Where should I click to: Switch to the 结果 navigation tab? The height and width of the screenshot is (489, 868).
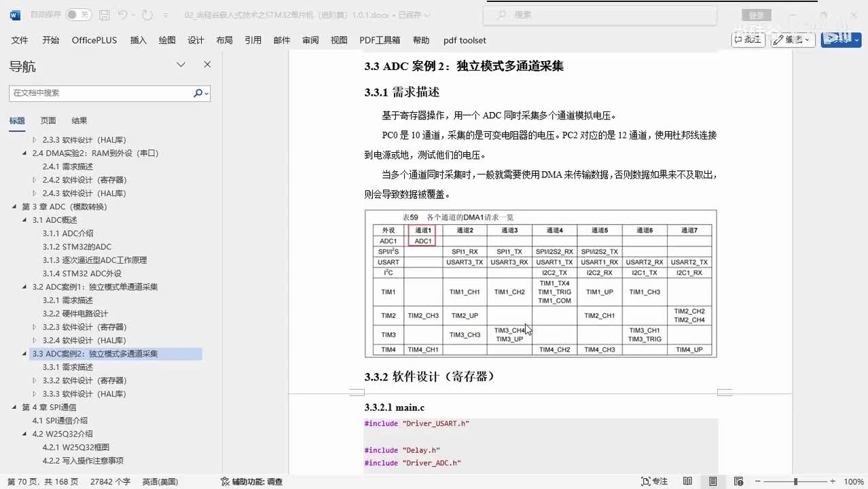click(x=79, y=121)
